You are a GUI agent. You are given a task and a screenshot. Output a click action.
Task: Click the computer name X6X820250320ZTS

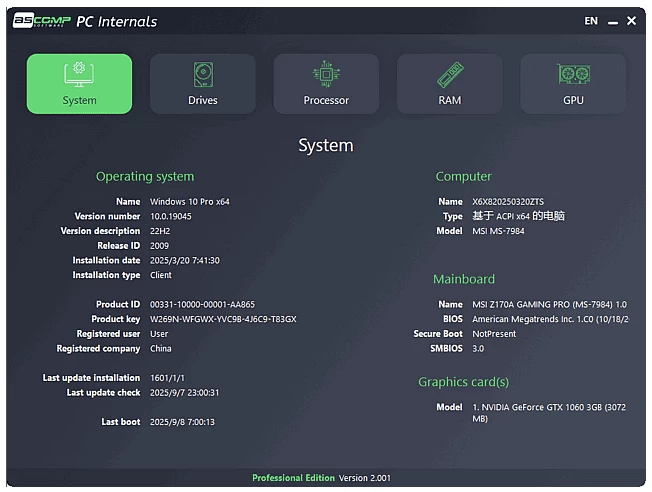click(x=508, y=202)
